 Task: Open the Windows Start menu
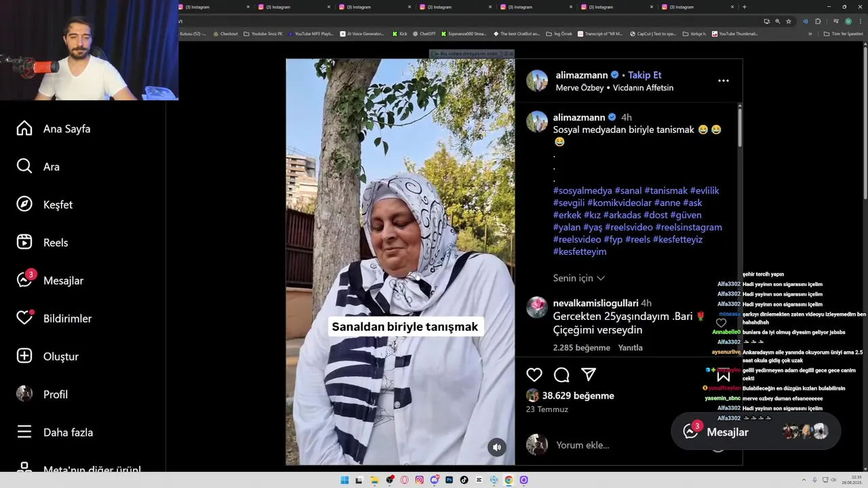click(x=344, y=480)
